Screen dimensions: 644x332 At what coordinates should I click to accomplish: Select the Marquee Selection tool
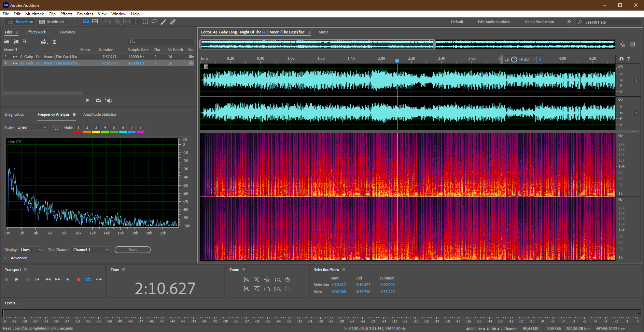pyautogui.click(x=145, y=21)
